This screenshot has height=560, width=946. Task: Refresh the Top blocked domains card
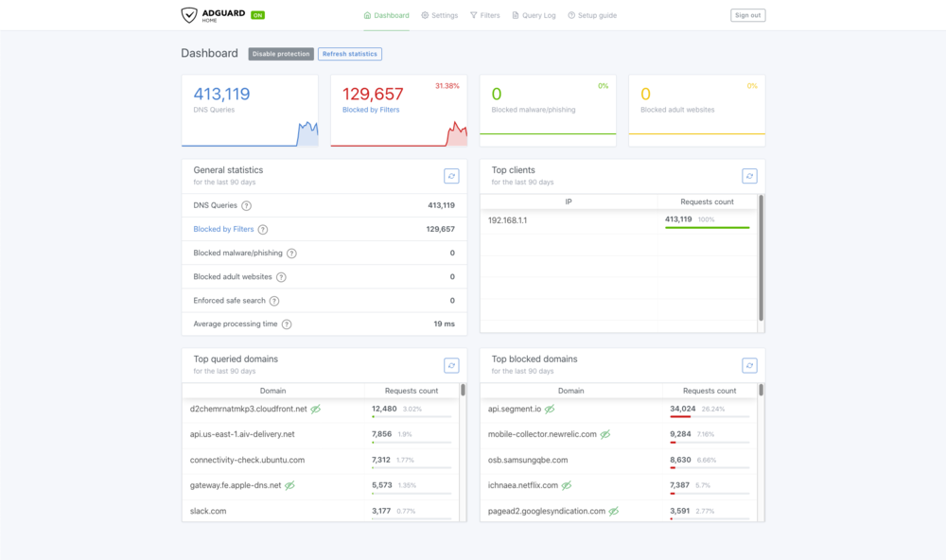click(749, 366)
